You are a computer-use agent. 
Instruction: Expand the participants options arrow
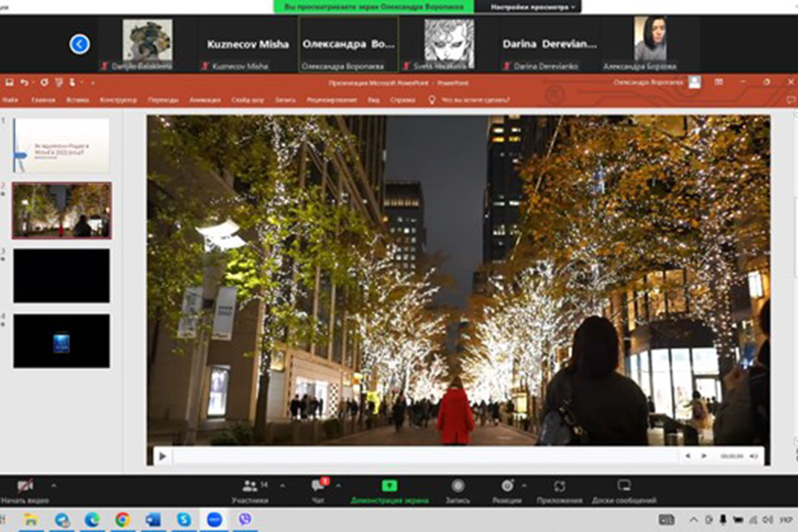(283, 486)
